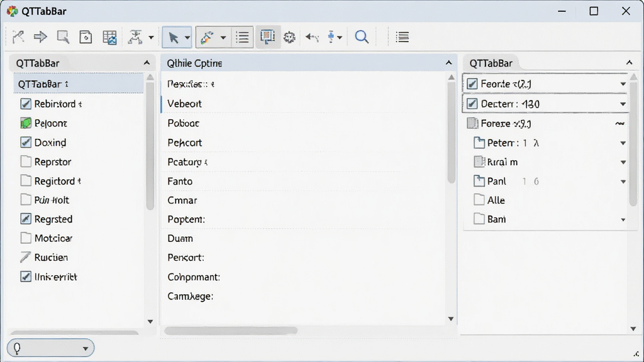Image resolution: width=644 pixels, height=362 pixels.
Task: Toggle the Regrsted checkbox
Action: (25, 219)
